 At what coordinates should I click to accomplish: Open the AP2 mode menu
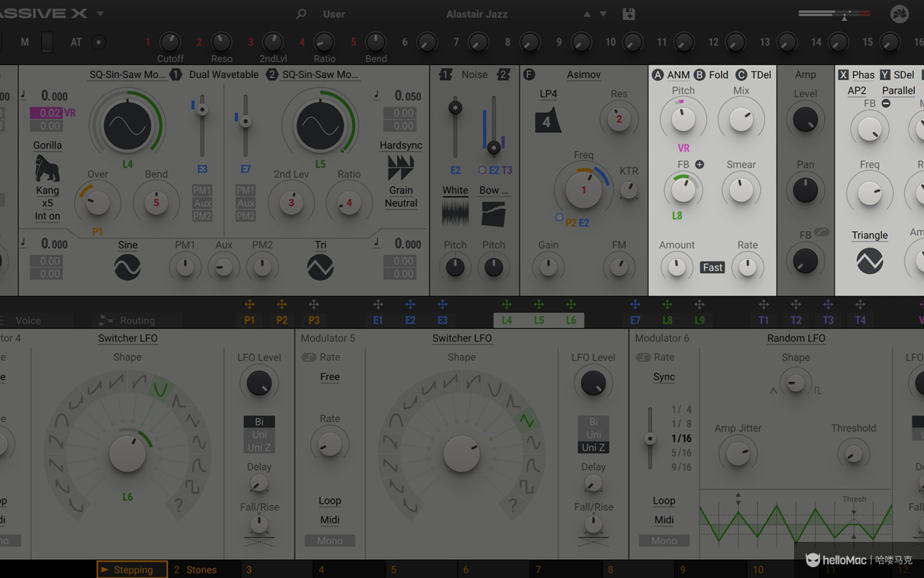point(857,91)
